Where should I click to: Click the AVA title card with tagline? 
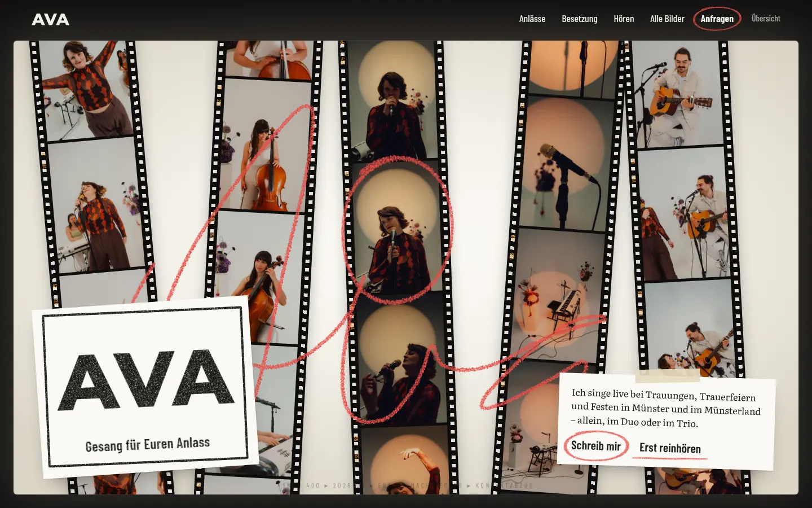[x=145, y=387]
